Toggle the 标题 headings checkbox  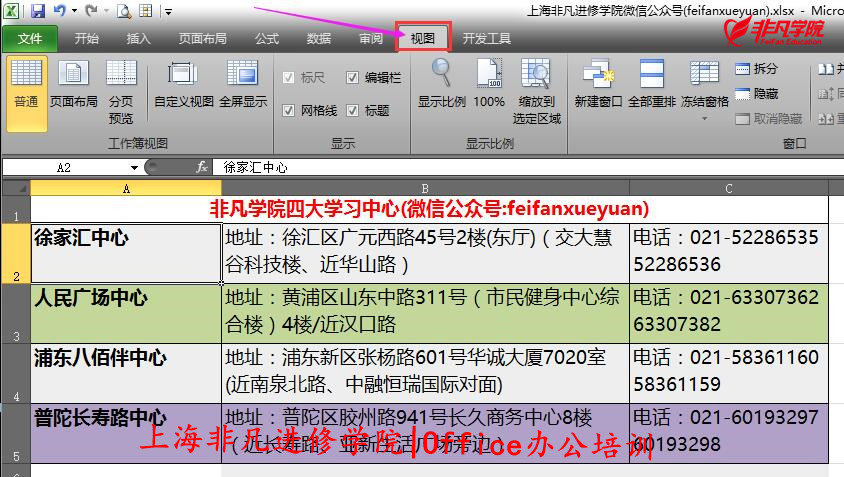pyautogui.click(x=352, y=110)
